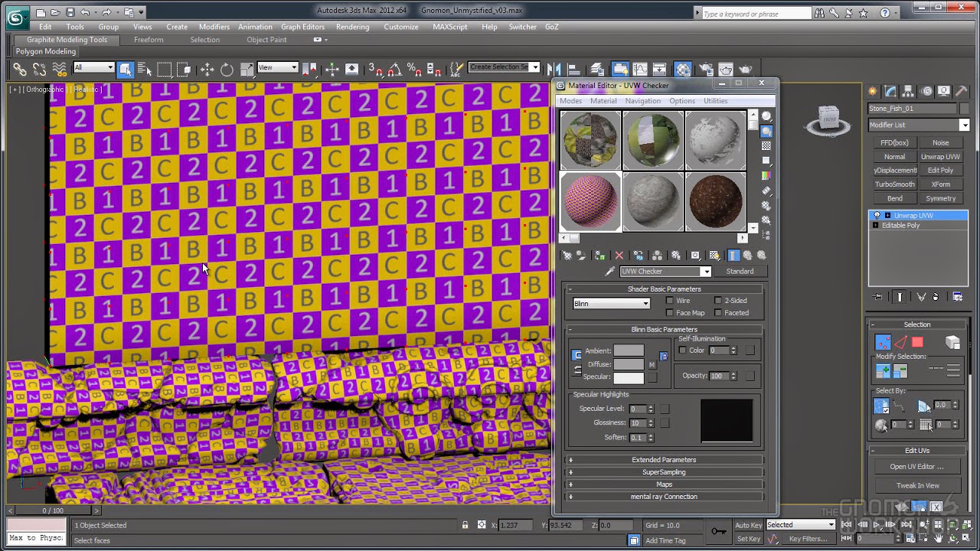Switch to the Hierarchy command panel icon

pos(909,91)
